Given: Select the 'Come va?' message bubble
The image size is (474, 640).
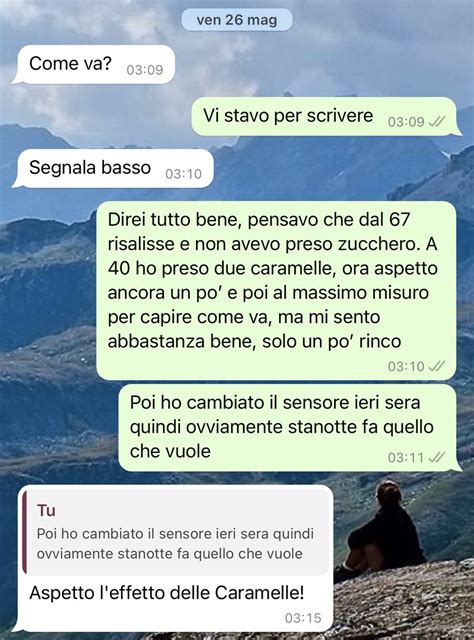Looking at the screenshot, I should [95, 64].
